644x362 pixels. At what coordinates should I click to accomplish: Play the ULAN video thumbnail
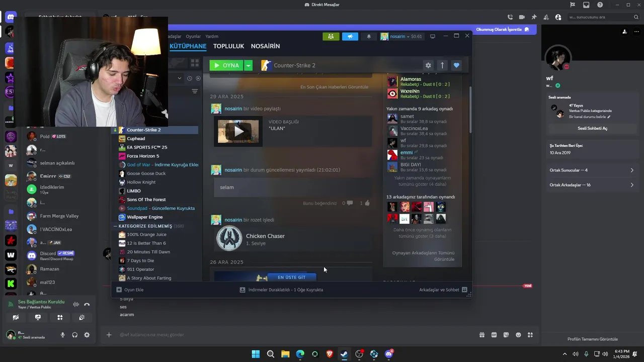click(238, 131)
